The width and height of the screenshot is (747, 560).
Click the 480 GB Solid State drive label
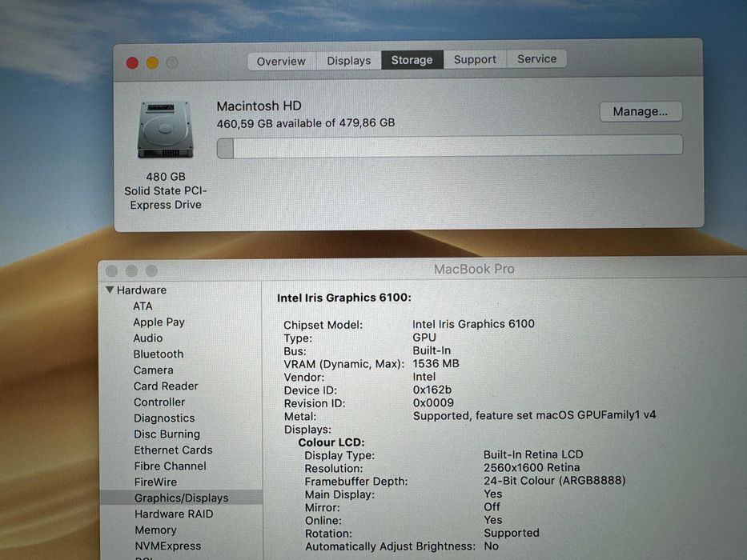point(166,190)
